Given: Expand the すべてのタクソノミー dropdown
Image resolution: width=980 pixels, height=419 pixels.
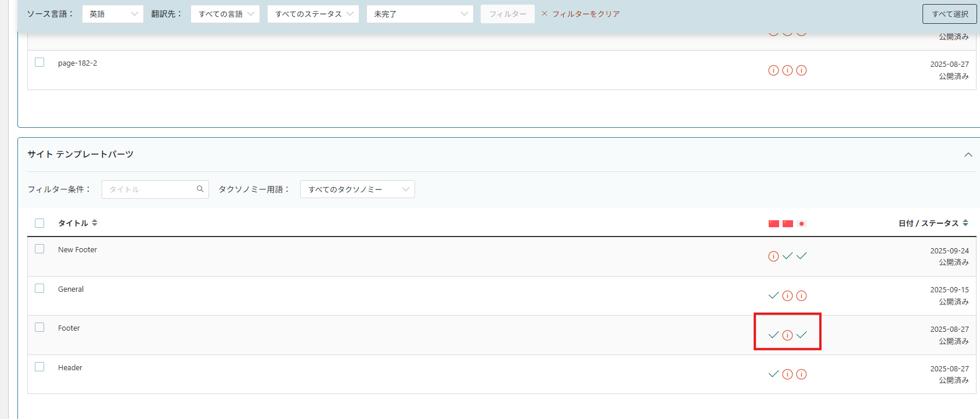Looking at the screenshot, I should click(x=357, y=189).
